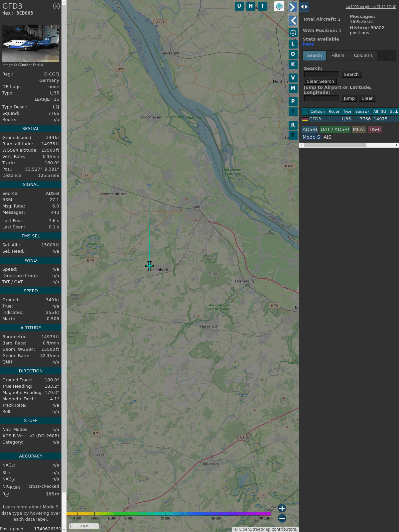The height and width of the screenshot is (532, 399).
Task: Select the GFD3 callsign in the aircraft table
Action: pyautogui.click(x=315, y=119)
